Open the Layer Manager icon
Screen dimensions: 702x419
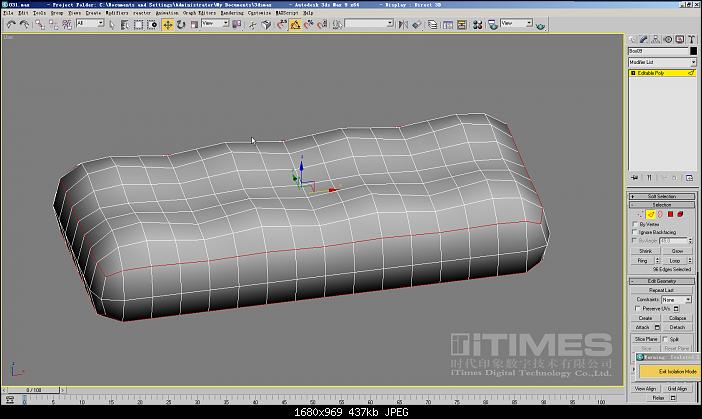(x=432, y=25)
